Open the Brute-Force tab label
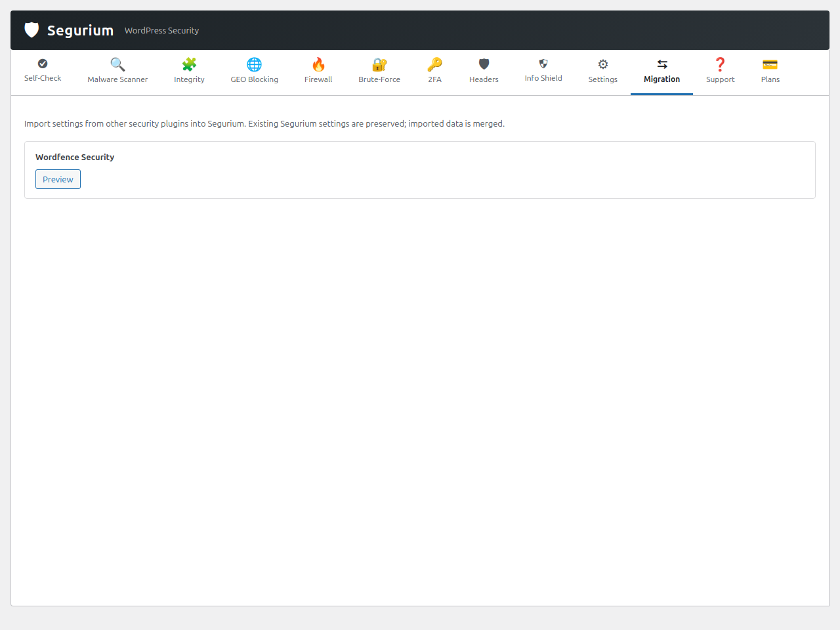The width and height of the screenshot is (840, 630). point(379,79)
